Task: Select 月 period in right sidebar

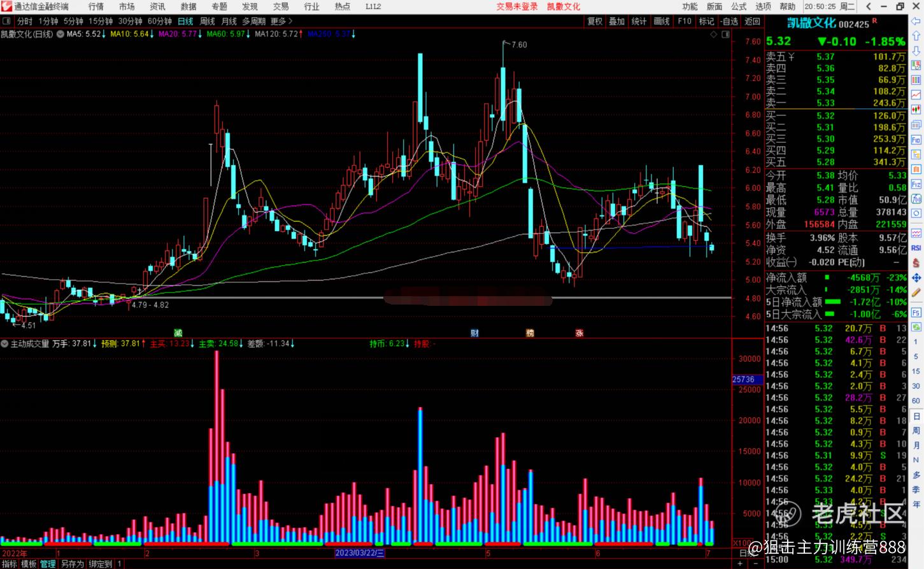Action: [x=916, y=445]
